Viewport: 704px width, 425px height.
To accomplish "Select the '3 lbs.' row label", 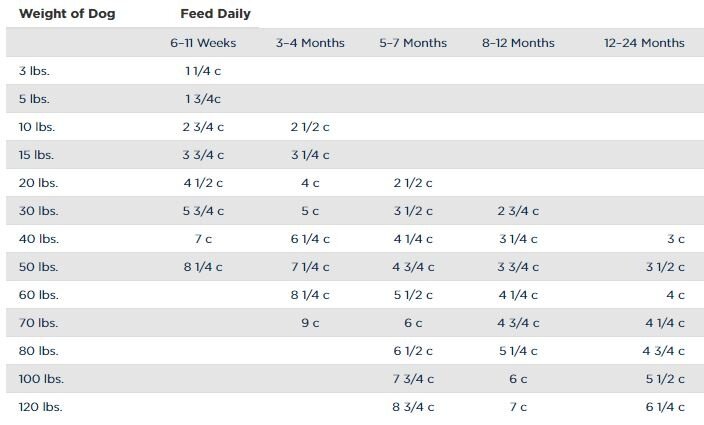I will 36,71.
